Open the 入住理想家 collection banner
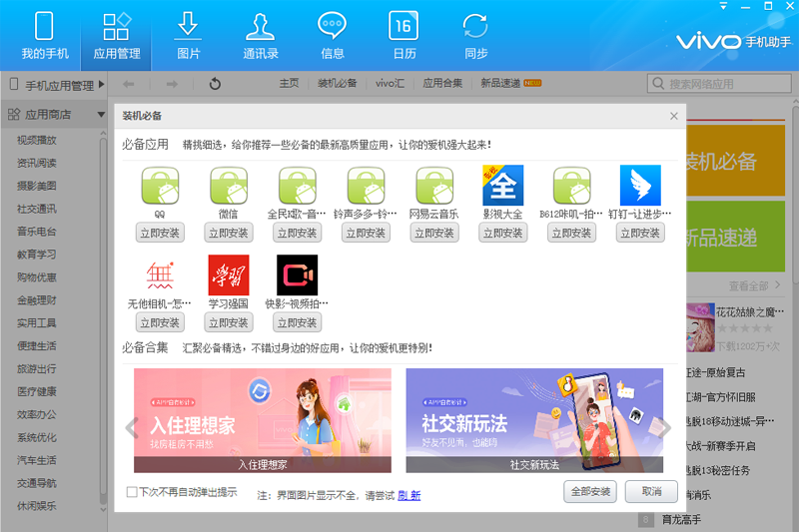 tap(263, 420)
